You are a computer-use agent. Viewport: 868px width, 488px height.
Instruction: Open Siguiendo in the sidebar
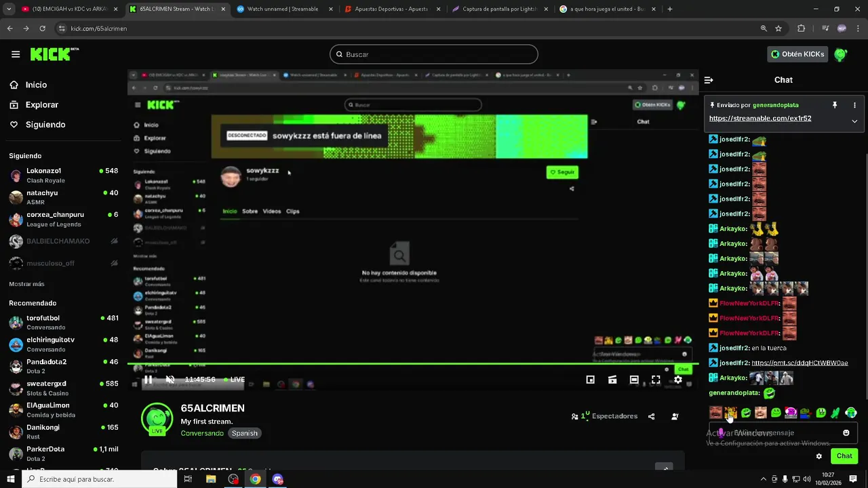[x=45, y=125]
